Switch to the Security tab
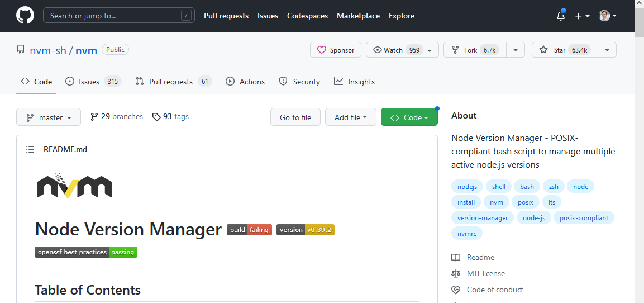The width and height of the screenshot is (644, 303). point(299,82)
